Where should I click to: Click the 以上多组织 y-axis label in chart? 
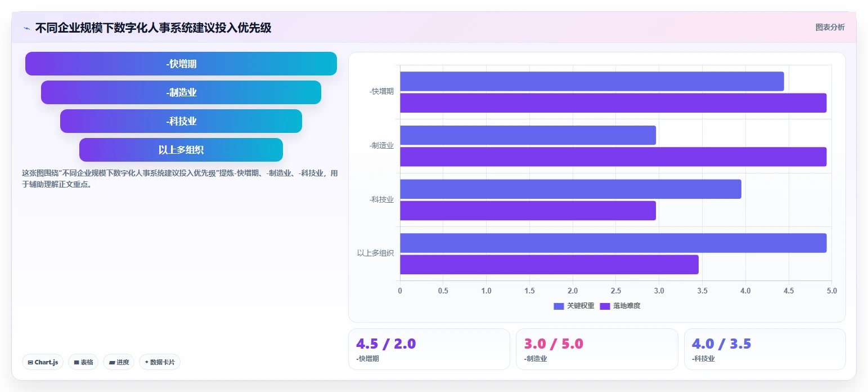[375, 253]
